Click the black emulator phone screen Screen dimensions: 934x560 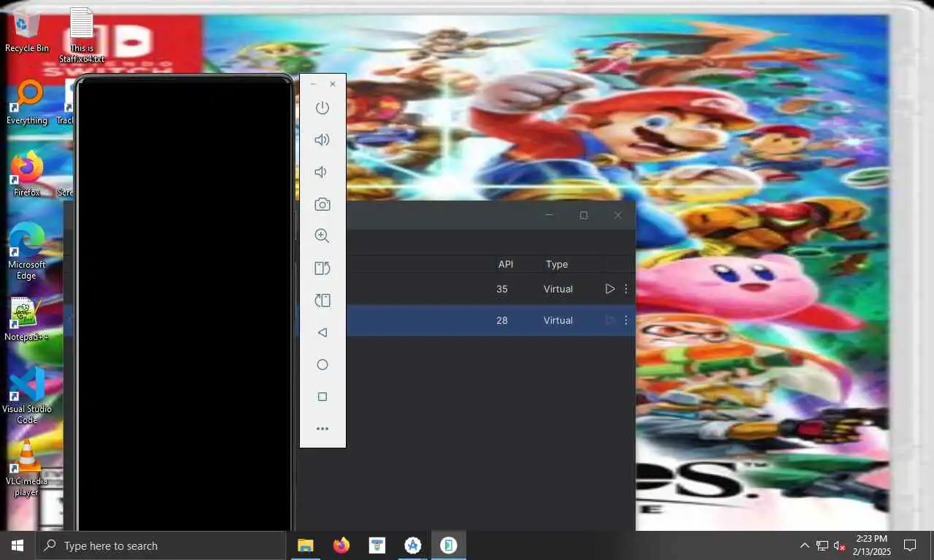coord(184,305)
